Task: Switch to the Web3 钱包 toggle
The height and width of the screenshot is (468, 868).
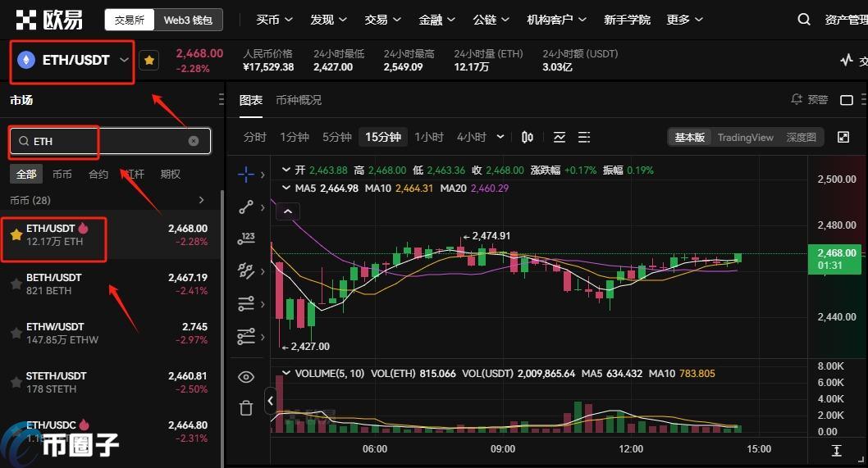Action: pos(188,20)
